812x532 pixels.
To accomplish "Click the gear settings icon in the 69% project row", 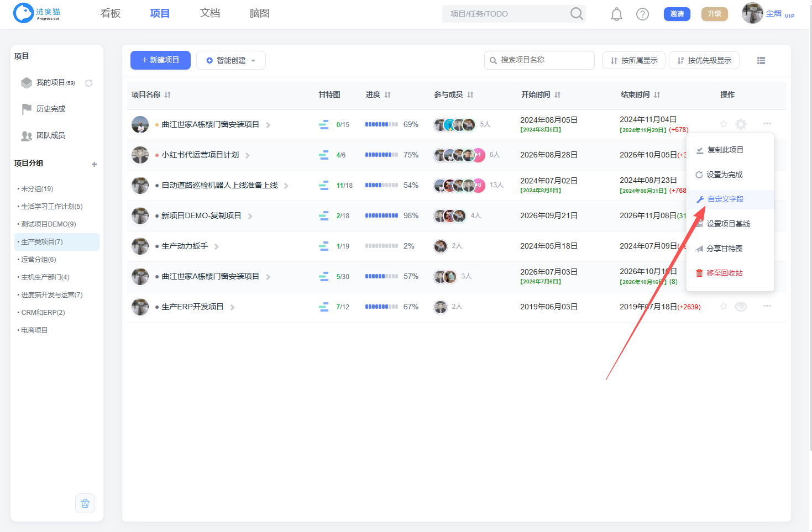I will [741, 124].
